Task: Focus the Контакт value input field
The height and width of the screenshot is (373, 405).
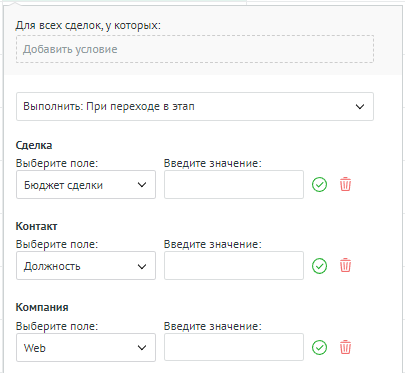Action: coord(234,266)
